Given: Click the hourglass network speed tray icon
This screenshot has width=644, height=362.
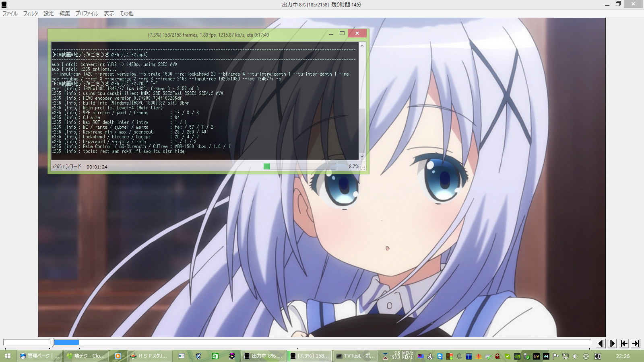Looking at the screenshot, I should [x=385, y=356].
